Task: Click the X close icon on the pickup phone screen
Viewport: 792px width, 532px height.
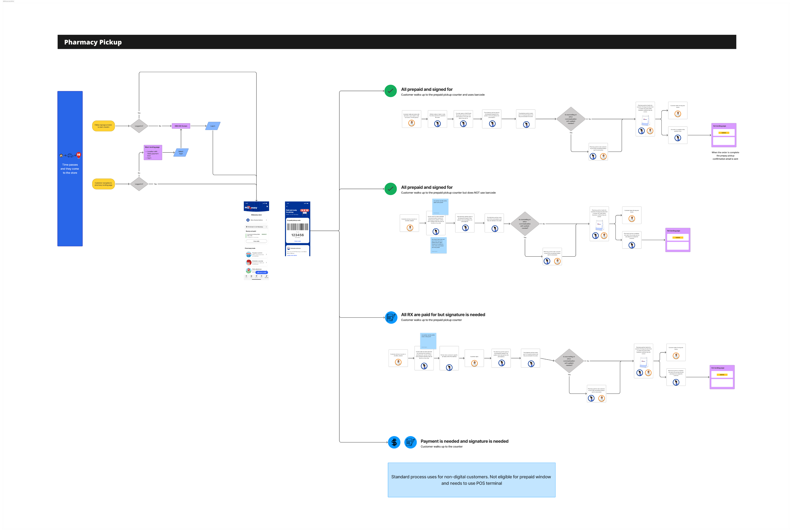Action: (287, 206)
